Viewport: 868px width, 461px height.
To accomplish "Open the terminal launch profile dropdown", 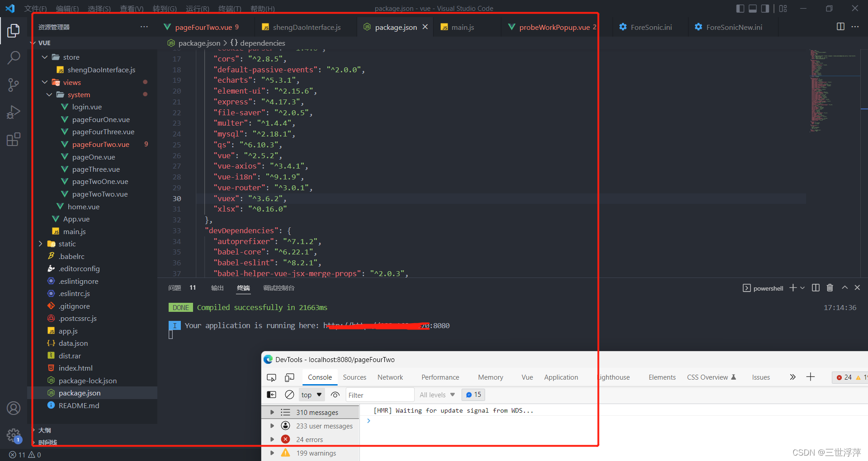I will (x=802, y=288).
